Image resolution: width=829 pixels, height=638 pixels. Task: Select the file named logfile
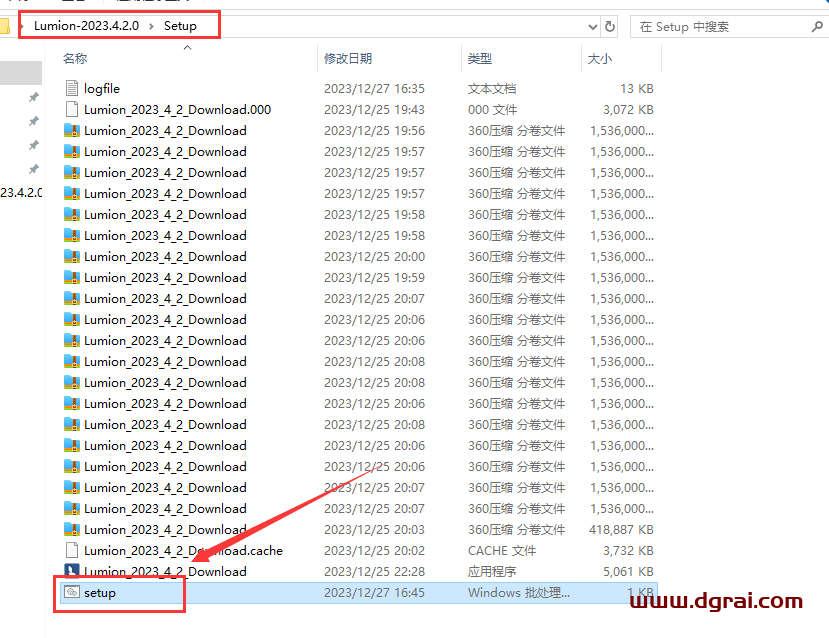click(102, 88)
